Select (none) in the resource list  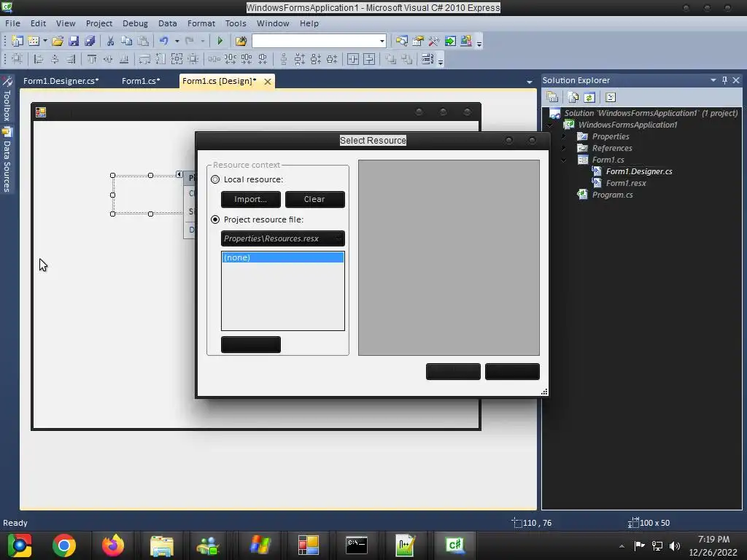tap(283, 257)
